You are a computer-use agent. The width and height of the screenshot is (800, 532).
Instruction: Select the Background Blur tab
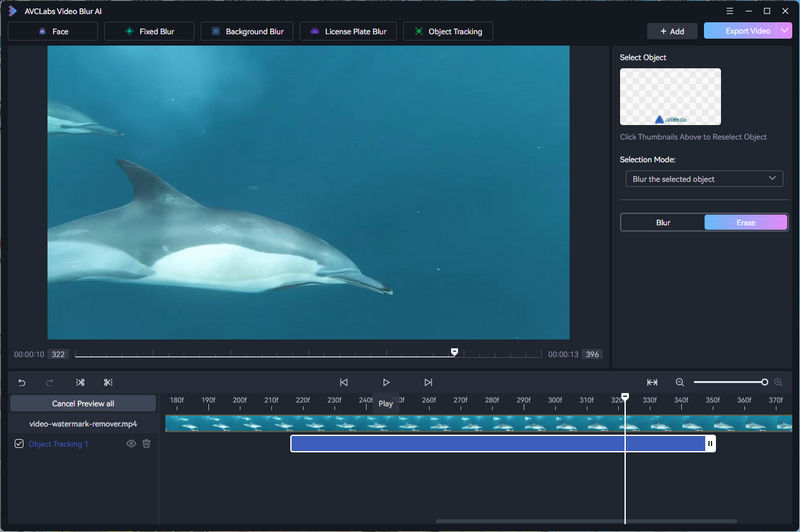pos(246,31)
